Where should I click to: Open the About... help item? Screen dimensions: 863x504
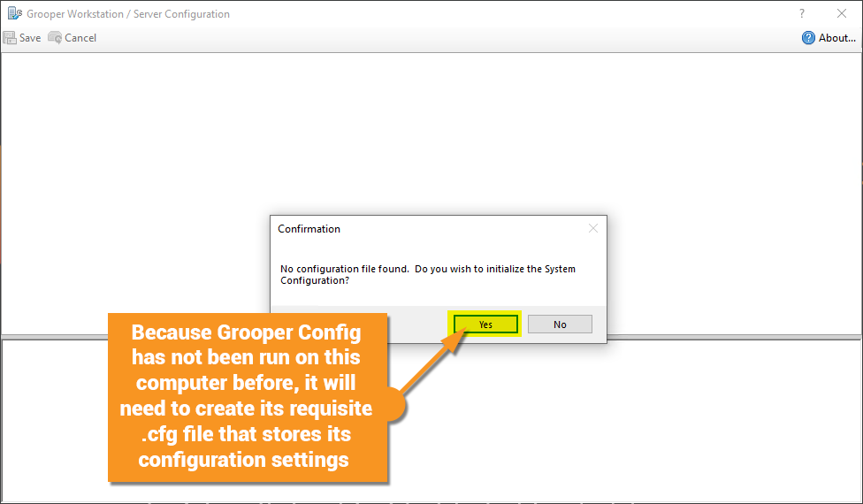[829, 38]
